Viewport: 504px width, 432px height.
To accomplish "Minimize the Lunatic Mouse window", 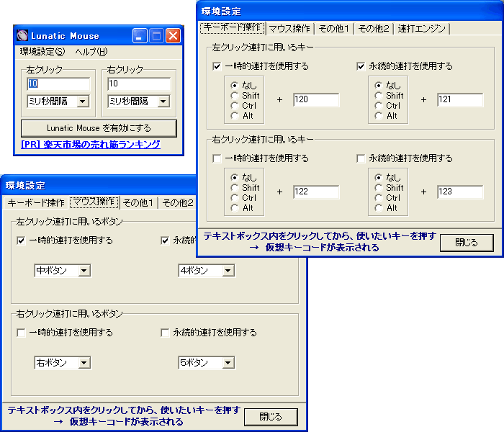I will click(140, 35).
